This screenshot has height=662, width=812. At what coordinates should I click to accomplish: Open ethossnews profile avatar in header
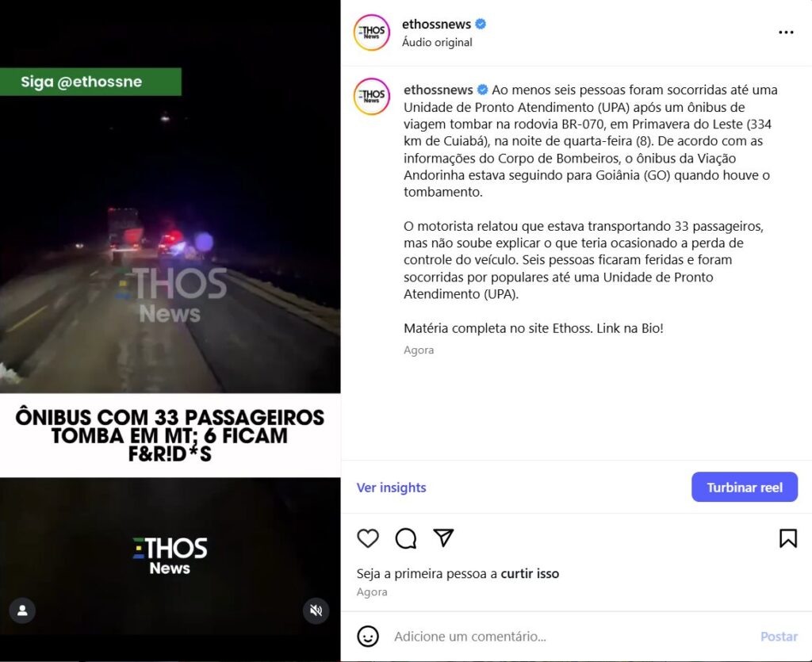(371, 33)
